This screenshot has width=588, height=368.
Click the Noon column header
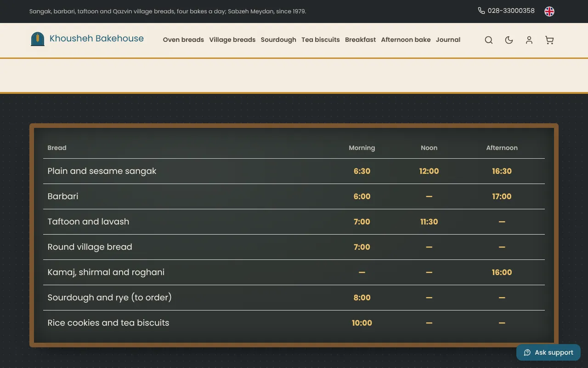pos(429,148)
